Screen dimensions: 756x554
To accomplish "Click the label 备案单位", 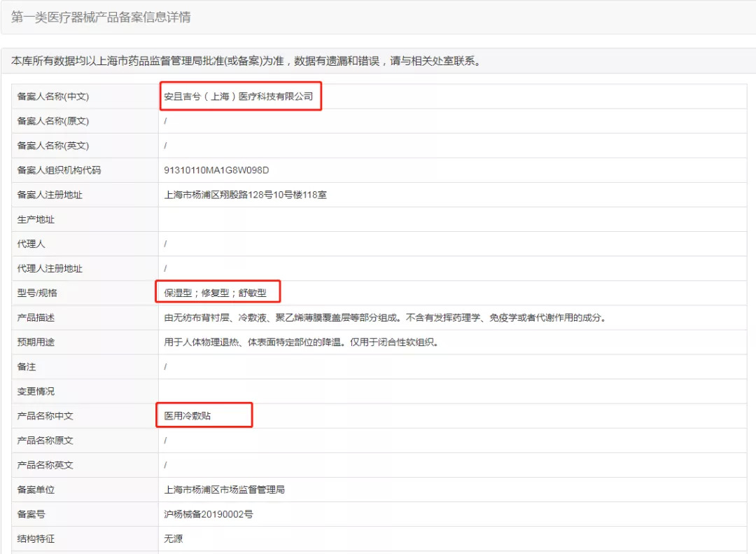I will (36, 490).
